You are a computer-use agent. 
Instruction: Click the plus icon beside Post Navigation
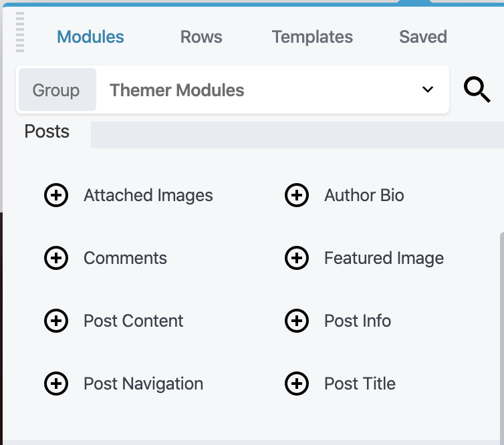(56, 384)
